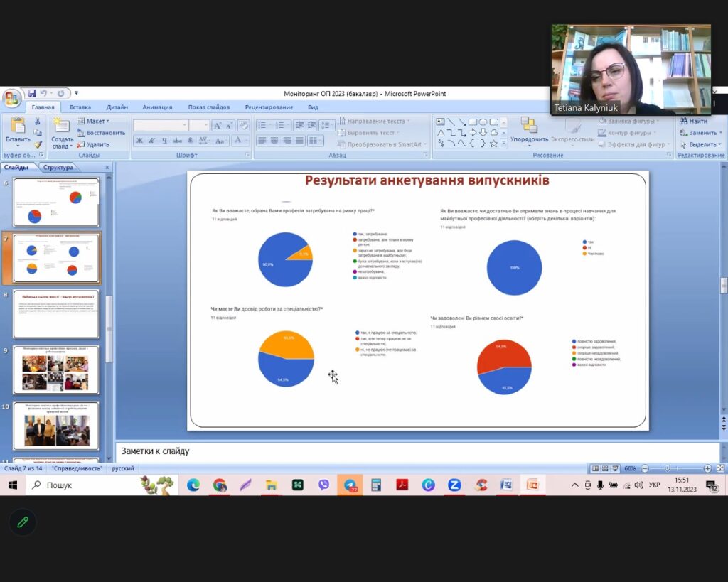Toggle Bold (Ж) formatting
Viewport: 728px width, 582px height.
click(x=139, y=141)
